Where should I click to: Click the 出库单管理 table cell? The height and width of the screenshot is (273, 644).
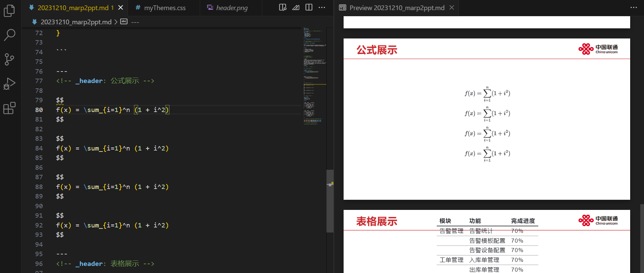tap(484, 270)
